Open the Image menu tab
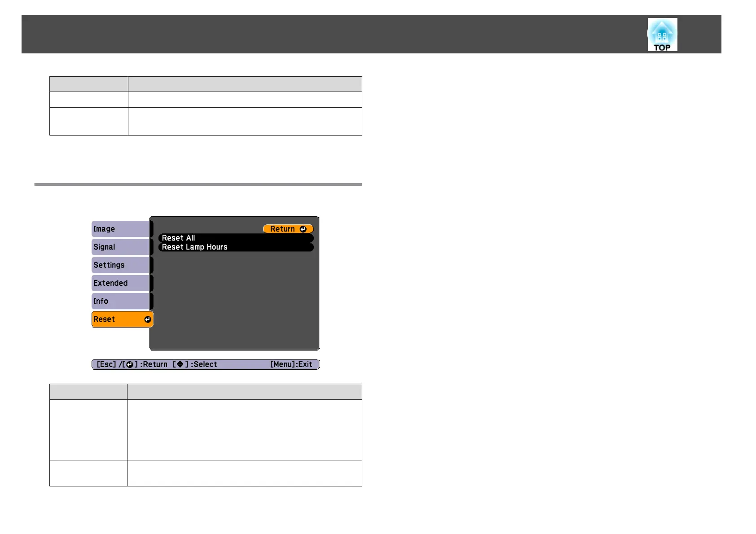Screen dimensions: 756x534 (121, 229)
